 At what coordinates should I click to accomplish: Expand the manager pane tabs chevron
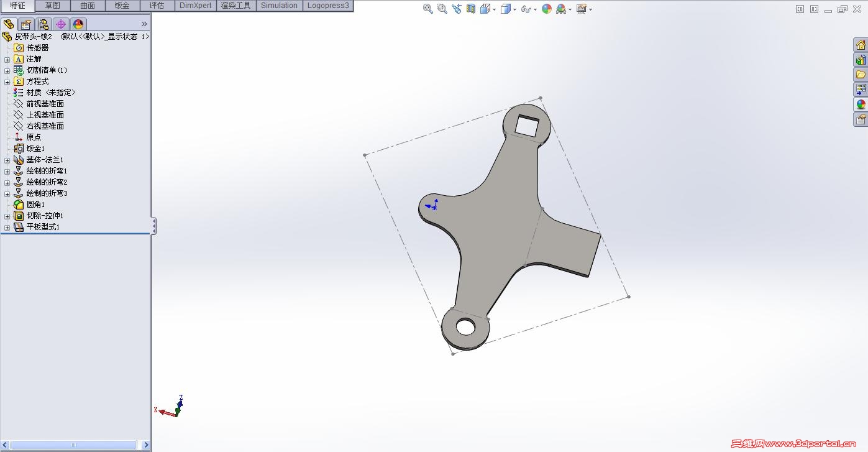(x=144, y=24)
